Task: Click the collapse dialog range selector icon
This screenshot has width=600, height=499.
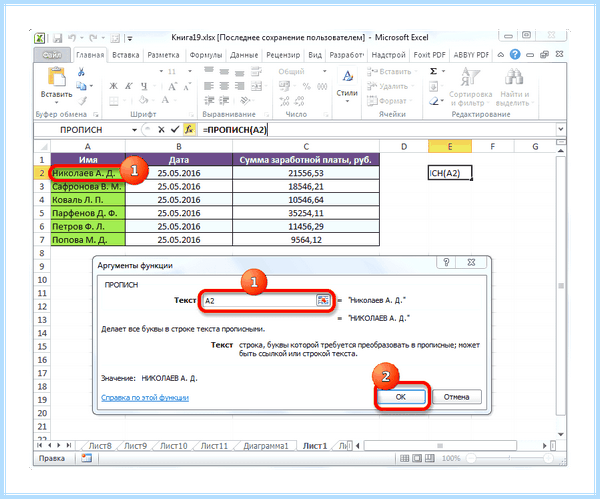Action: point(323,300)
